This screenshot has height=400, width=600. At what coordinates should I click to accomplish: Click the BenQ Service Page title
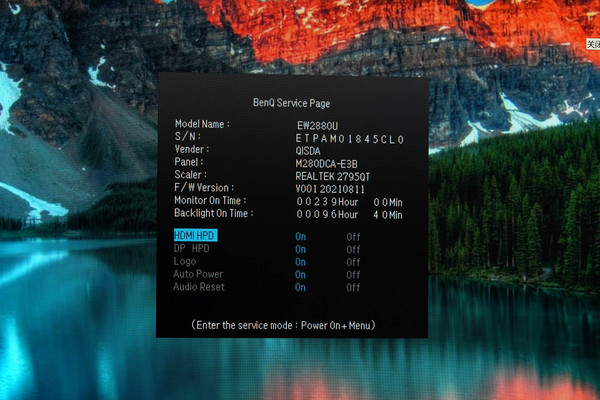[x=292, y=103]
